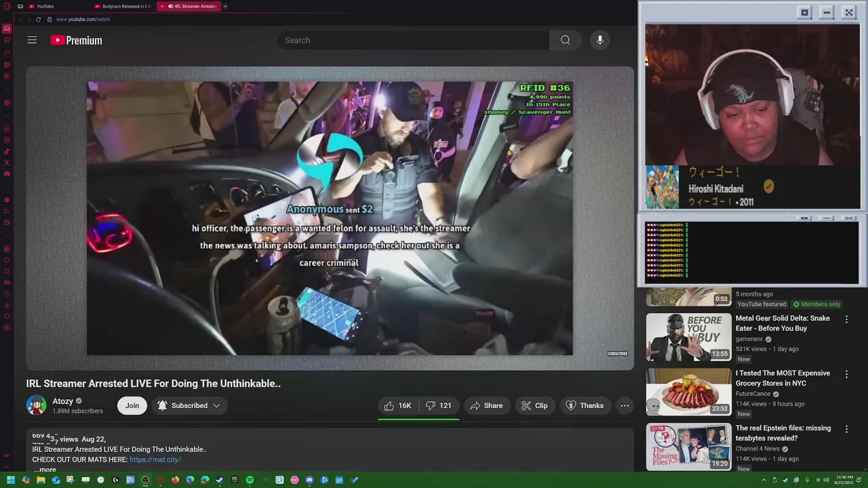
Task: Open options for Metal Gear Solid video
Action: point(846,319)
